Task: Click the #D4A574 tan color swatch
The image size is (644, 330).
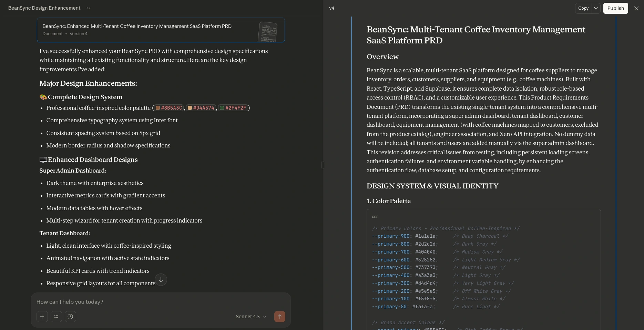Action: (x=190, y=108)
